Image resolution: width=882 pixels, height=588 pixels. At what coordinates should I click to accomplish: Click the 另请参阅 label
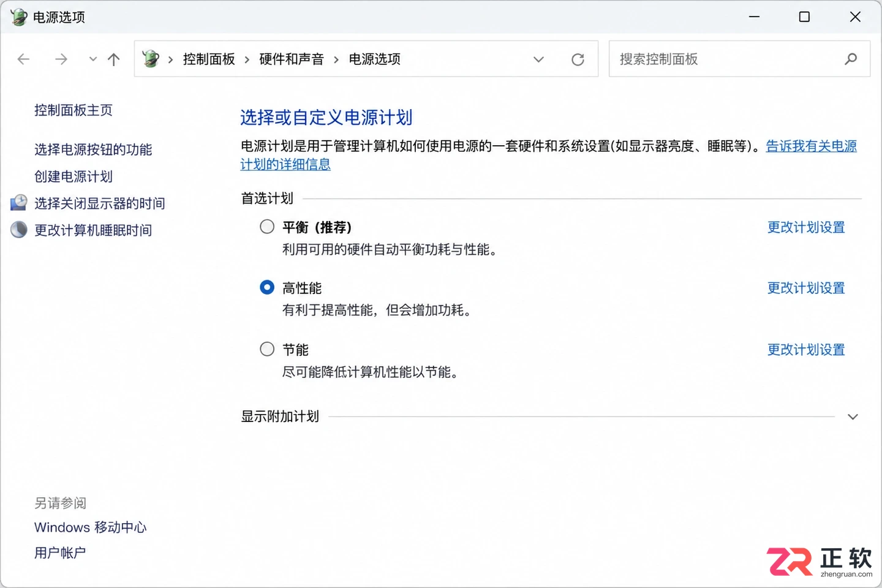(60, 503)
